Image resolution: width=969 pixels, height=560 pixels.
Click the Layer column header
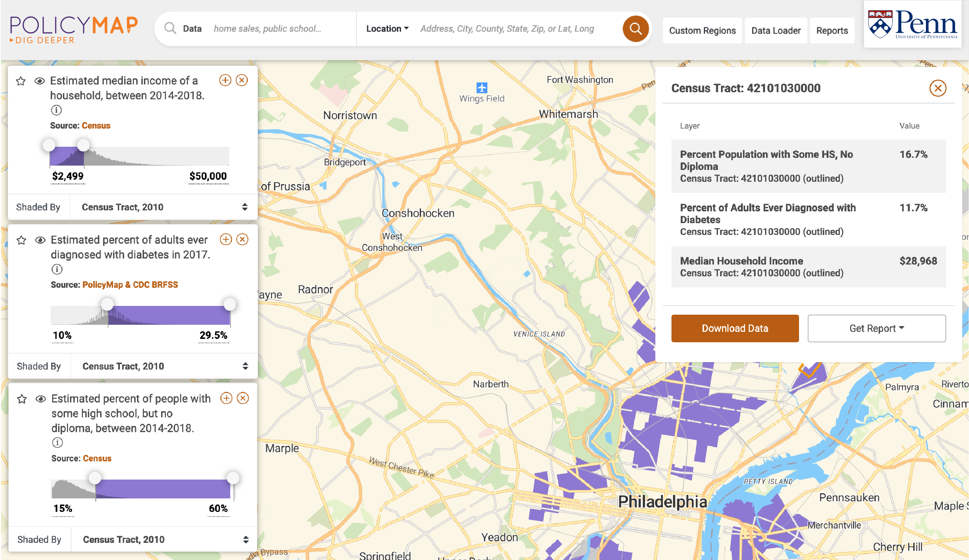point(689,126)
